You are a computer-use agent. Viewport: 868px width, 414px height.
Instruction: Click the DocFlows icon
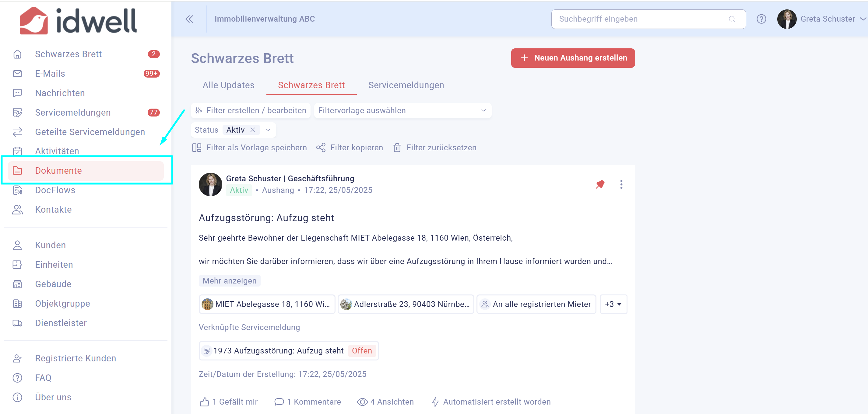coord(17,190)
